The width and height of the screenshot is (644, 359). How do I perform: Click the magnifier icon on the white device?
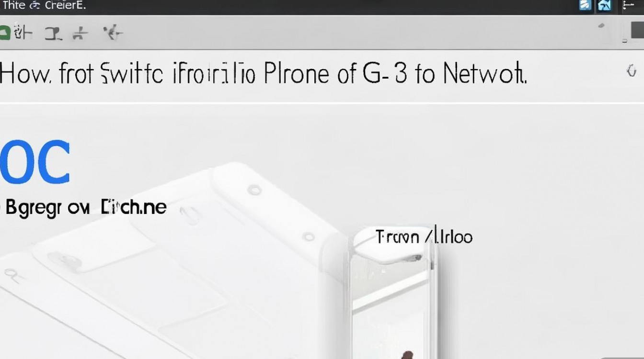coord(10,274)
